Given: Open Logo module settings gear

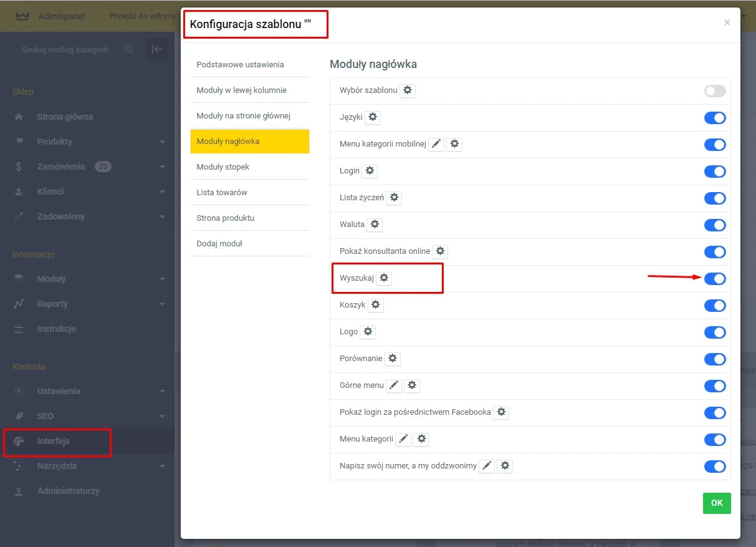Looking at the screenshot, I should 367,331.
